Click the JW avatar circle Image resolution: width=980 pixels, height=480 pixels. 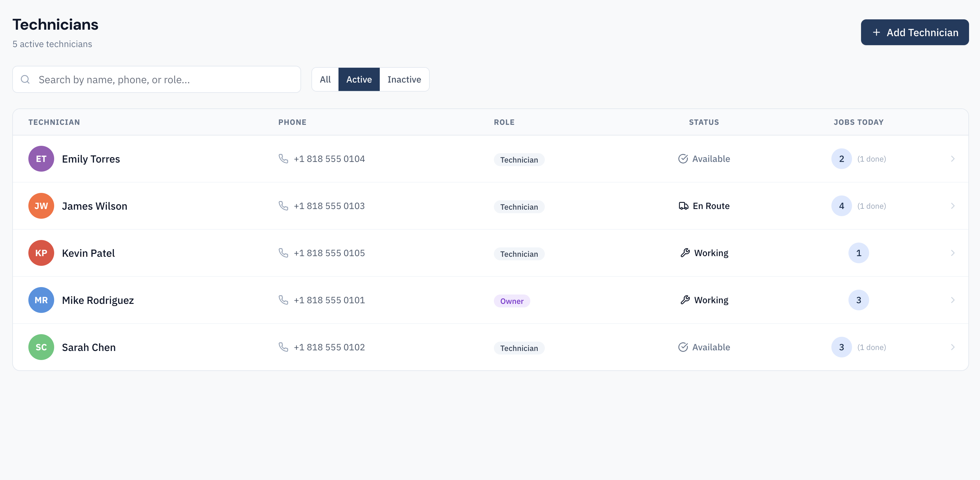[41, 206]
